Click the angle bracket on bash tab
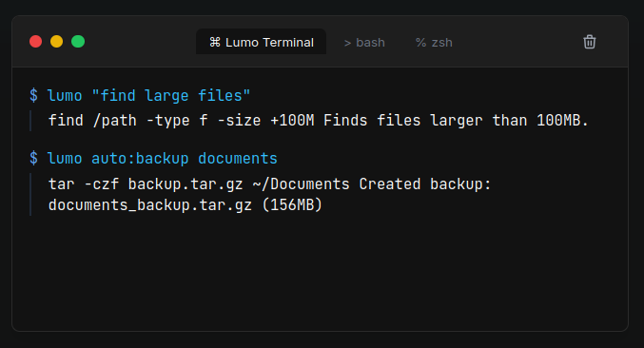The width and height of the screenshot is (644, 348). coord(347,43)
